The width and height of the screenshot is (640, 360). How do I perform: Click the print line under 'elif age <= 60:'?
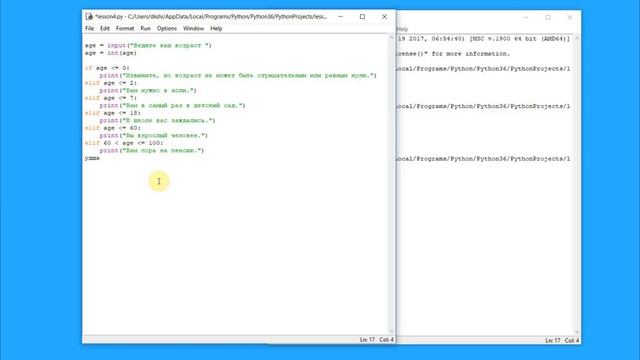pyautogui.click(x=154, y=136)
